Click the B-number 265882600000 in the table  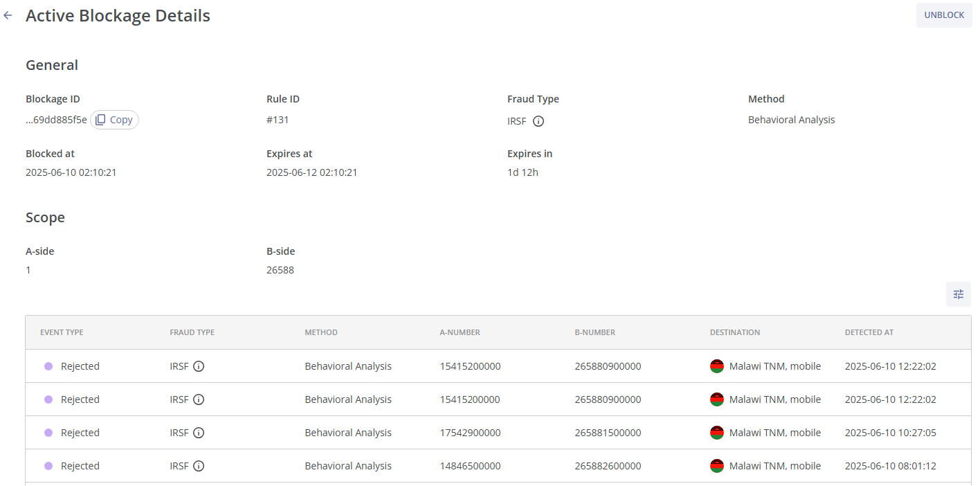608,465
